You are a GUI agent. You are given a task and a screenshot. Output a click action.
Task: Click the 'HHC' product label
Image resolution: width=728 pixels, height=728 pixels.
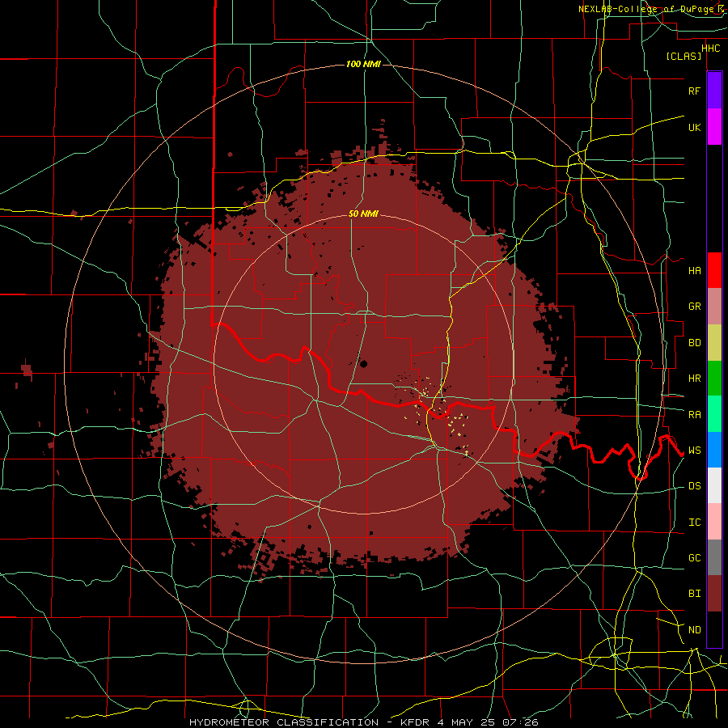tap(711, 49)
